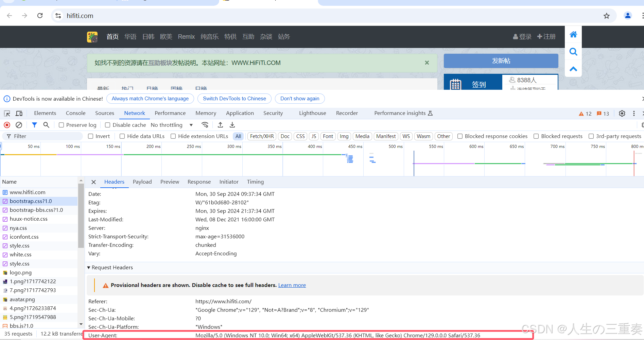Click Switch DevTools to Chinese

(x=234, y=99)
